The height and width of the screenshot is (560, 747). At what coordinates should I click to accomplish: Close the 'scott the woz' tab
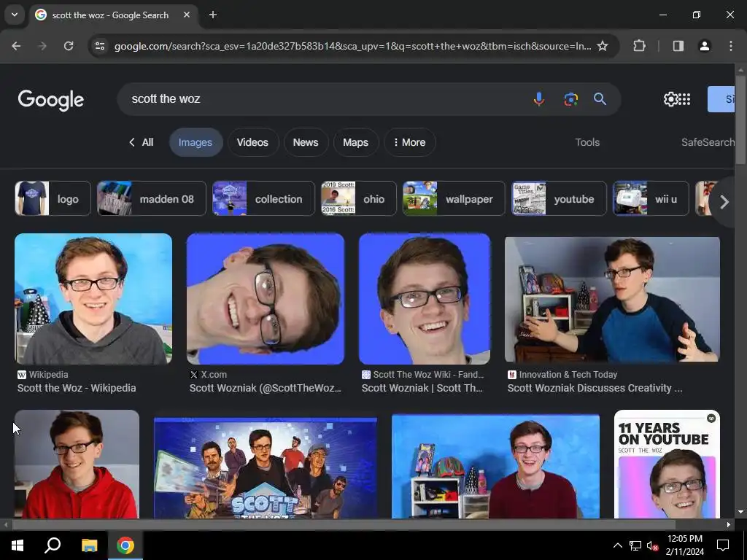click(x=187, y=15)
